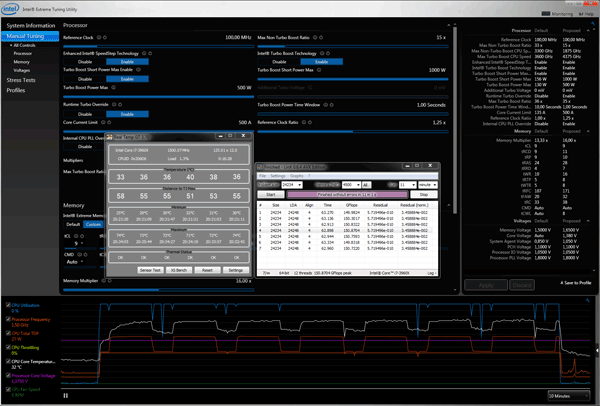The height and width of the screenshot is (406, 600).
Task: Open the 10 Minutes graph duration dropdown
Action: 569,396
